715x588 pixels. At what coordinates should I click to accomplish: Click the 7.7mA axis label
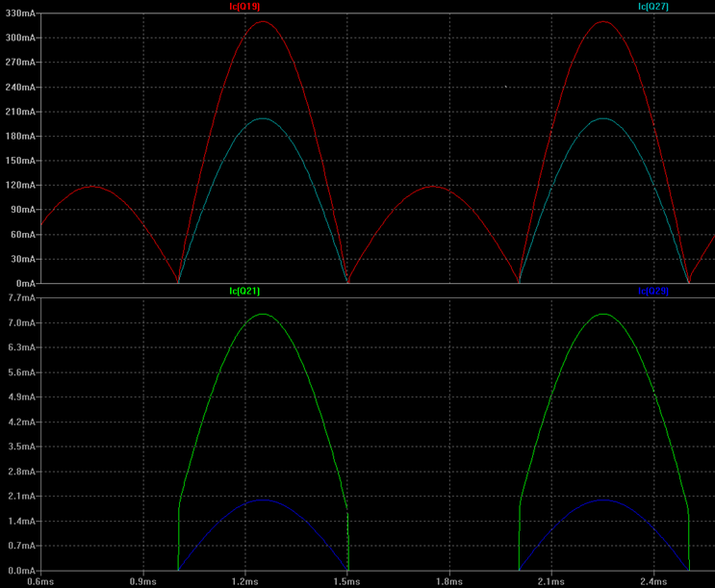point(21,298)
